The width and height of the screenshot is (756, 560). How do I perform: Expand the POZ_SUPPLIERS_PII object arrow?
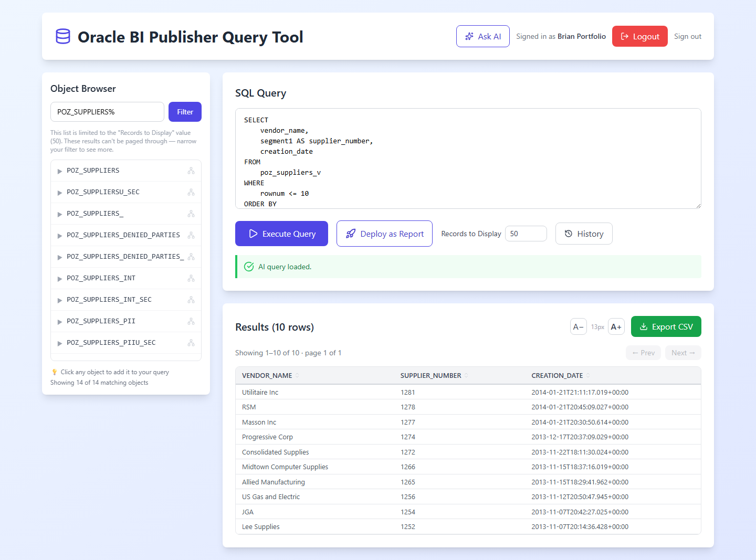tap(60, 322)
